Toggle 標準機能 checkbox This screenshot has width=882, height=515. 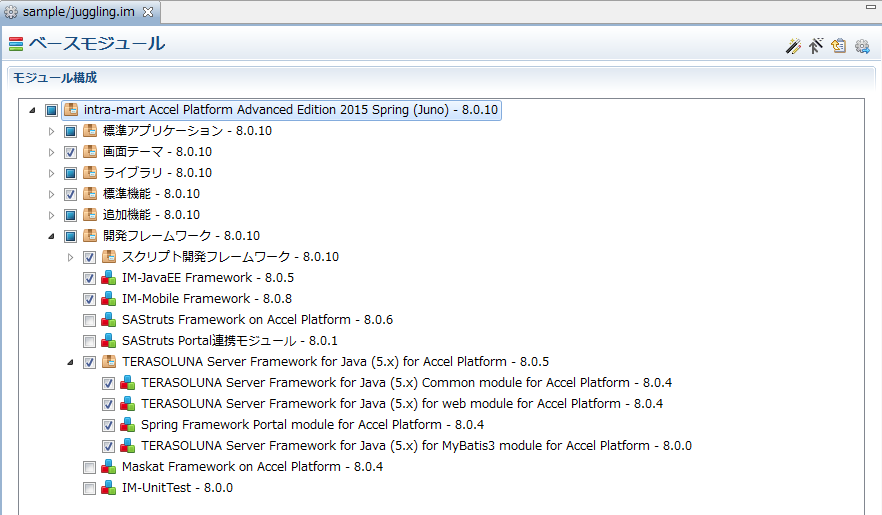coord(70,195)
